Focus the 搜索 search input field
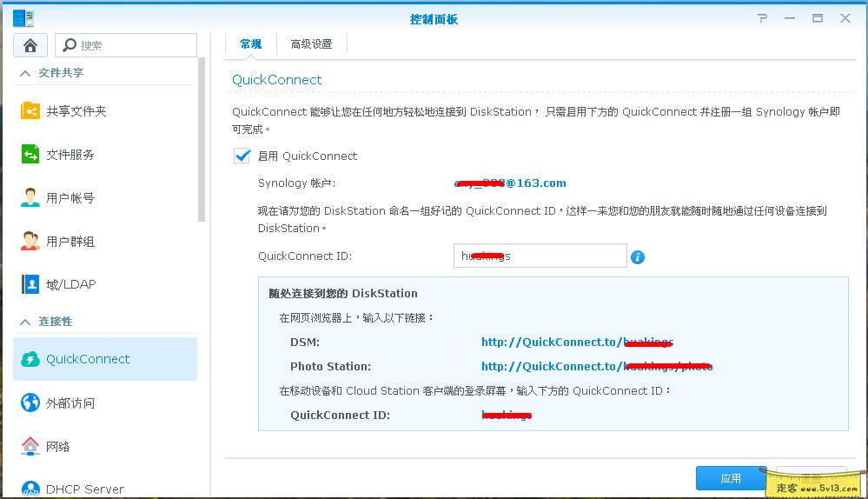Screen dimensions: 868x499 126,45
